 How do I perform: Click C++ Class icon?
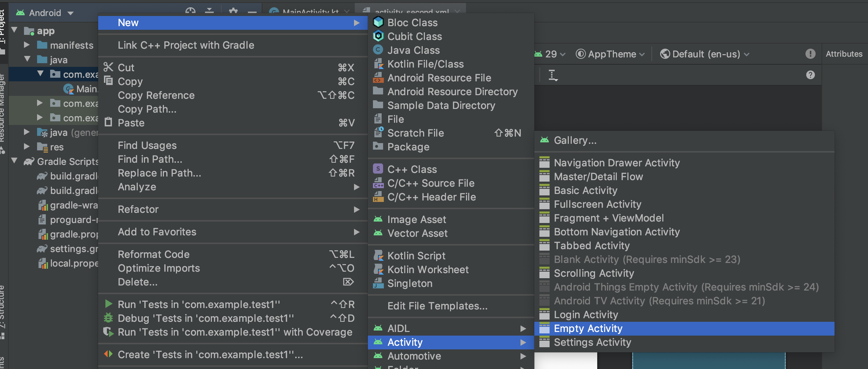pos(378,169)
